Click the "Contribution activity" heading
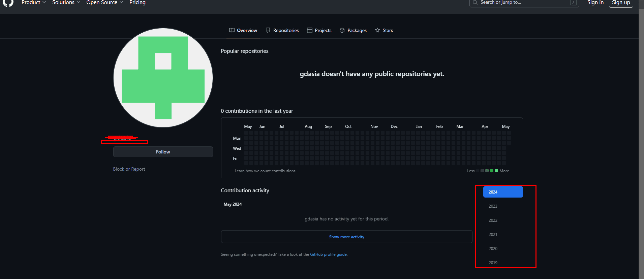The height and width of the screenshot is (279, 644). [245, 190]
